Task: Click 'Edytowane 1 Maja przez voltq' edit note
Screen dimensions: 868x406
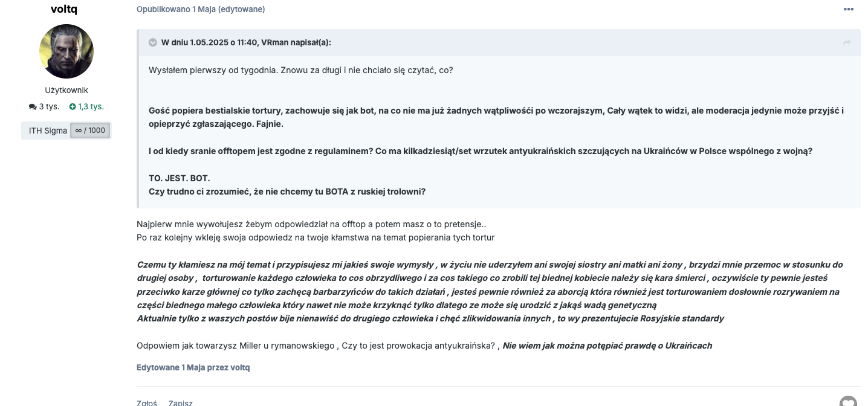Action: [x=193, y=367]
